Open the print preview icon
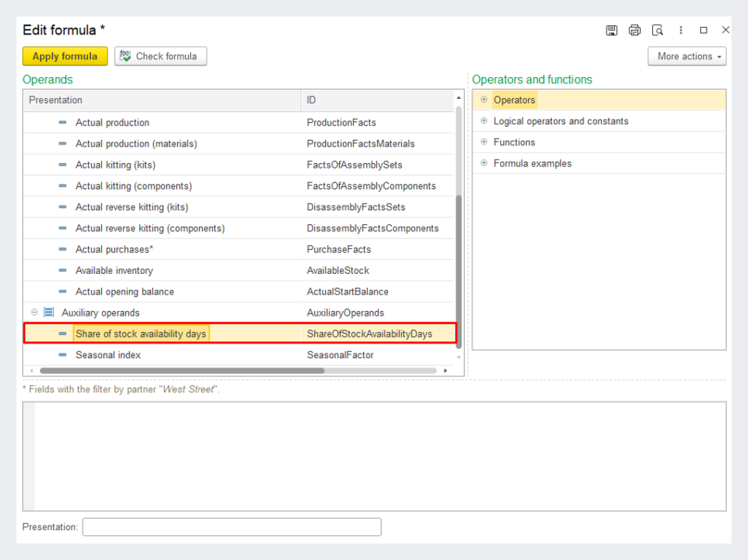Viewport: 748px width, 560px height. pyautogui.click(x=657, y=30)
